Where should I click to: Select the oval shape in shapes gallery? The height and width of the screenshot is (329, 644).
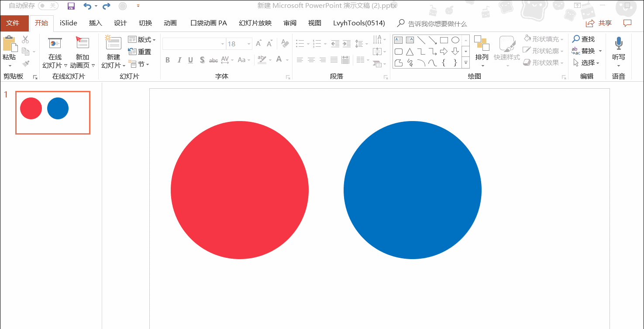click(x=455, y=40)
